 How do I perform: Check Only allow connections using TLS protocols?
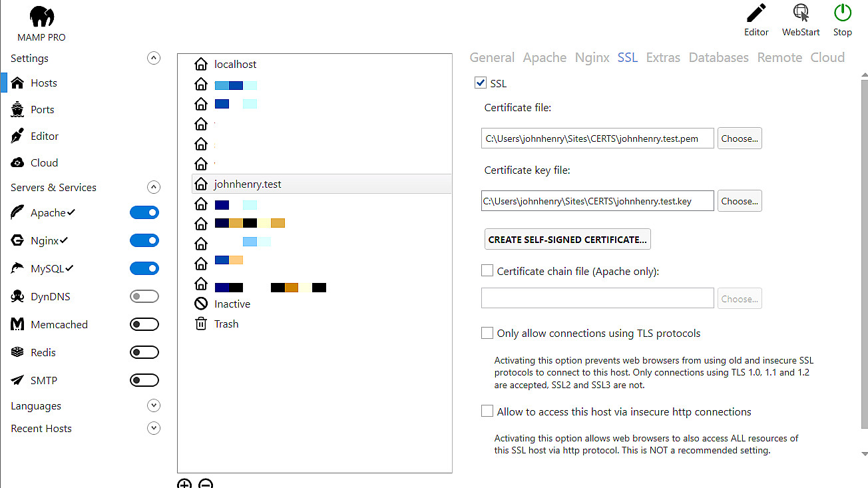pos(487,333)
